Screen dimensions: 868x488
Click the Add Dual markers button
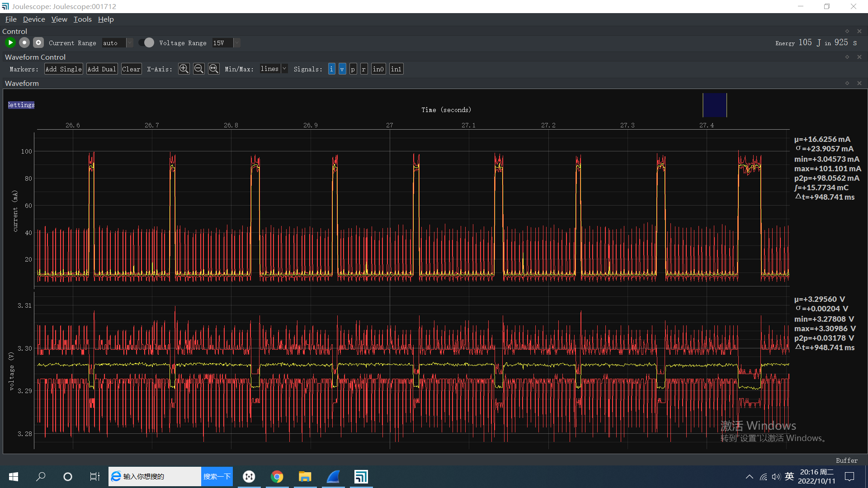[102, 69]
